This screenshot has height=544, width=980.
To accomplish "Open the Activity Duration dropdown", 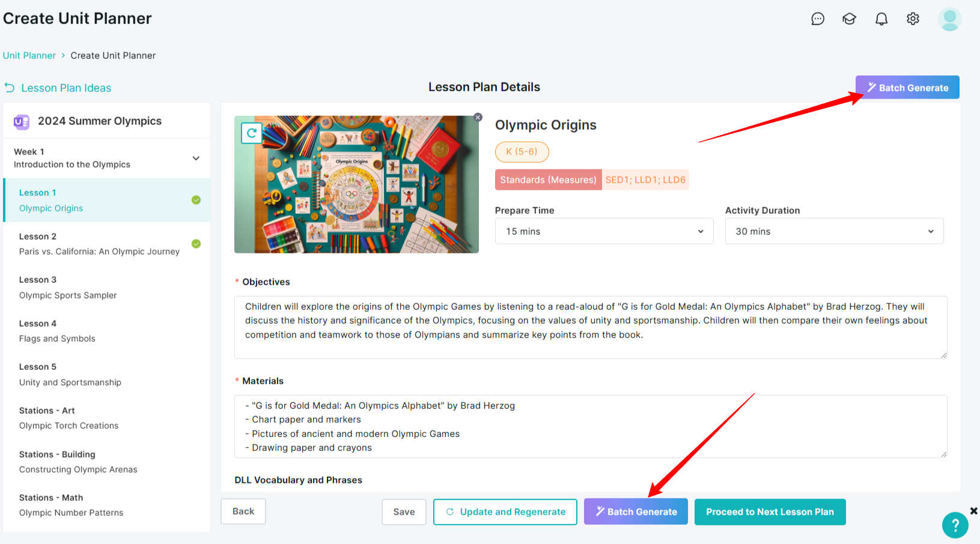I will [834, 231].
